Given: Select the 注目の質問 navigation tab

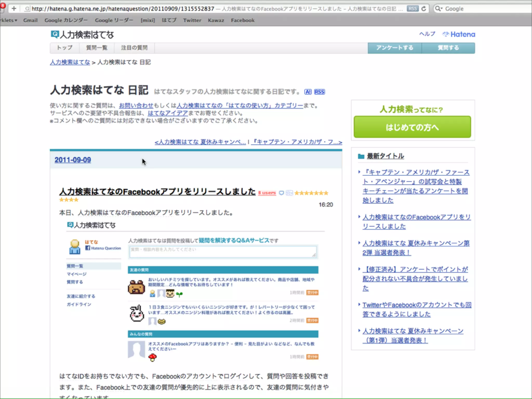Looking at the screenshot, I should tap(134, 48).
